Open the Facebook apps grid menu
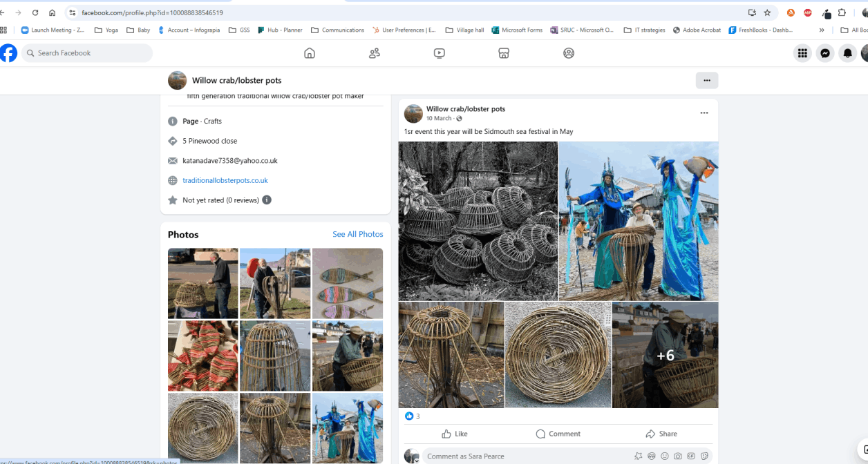The height and width of the screenshot is (464, 868). coord(802,53)
